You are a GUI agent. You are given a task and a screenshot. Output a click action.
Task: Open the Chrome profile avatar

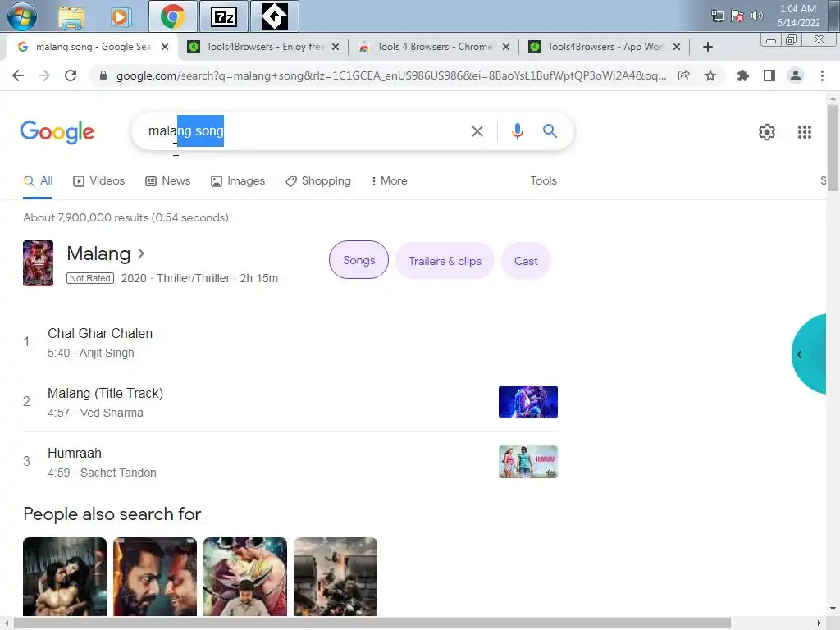796,75
